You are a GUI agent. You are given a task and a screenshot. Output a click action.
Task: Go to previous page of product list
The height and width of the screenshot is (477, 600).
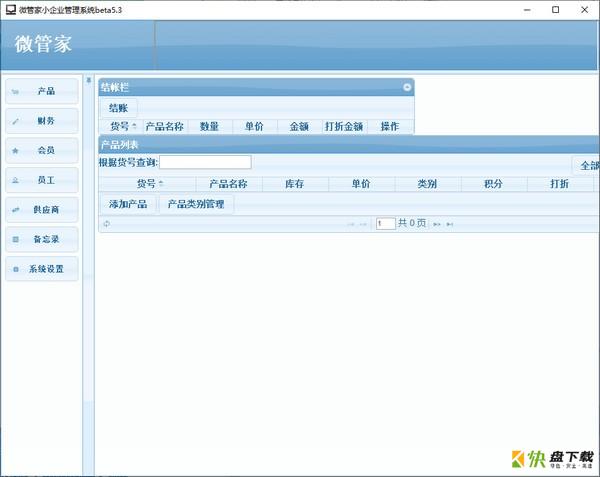click(x=363, y=224)
